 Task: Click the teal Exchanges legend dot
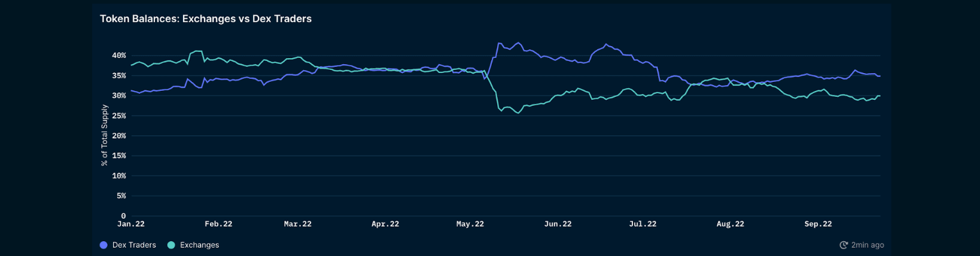click(171, 245)
